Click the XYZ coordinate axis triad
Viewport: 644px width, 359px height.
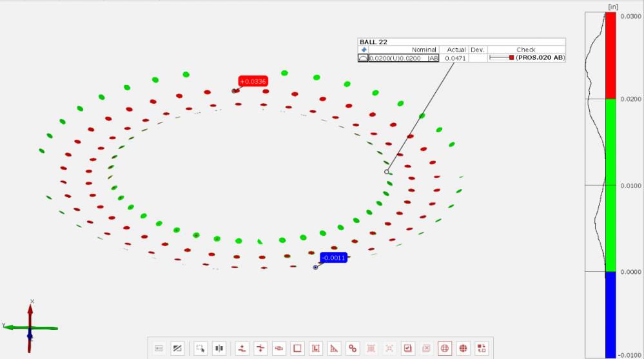[30, 327]
